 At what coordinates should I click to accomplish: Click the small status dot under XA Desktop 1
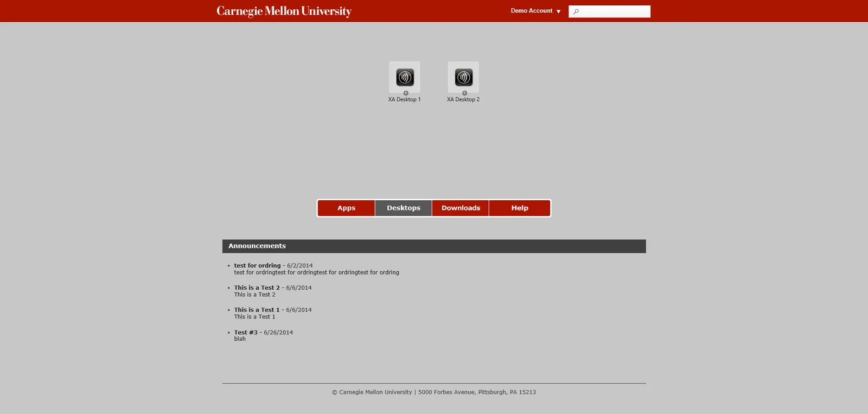click(406, 93)
